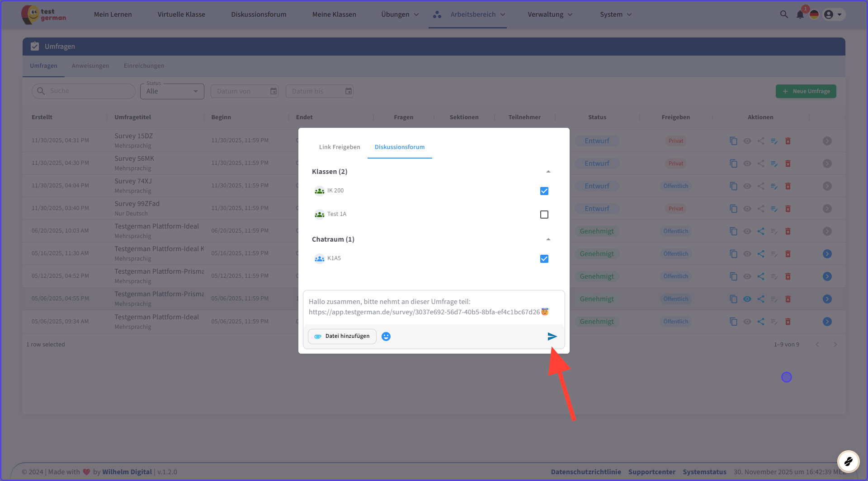Click the Suche search field
Image resolution: width=868 pixels, height=481 pixels.
click(88, 91)
